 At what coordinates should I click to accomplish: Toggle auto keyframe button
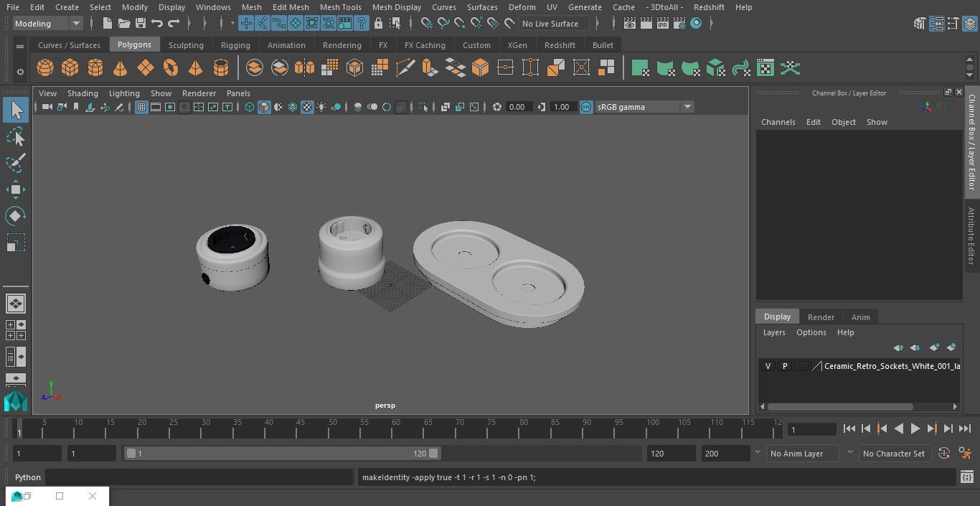[944, 454]
